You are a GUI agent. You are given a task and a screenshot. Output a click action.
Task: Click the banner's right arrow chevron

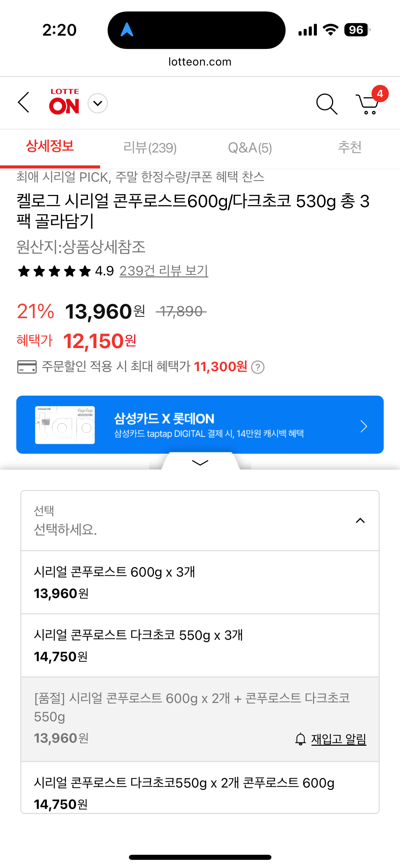(364, 426)
